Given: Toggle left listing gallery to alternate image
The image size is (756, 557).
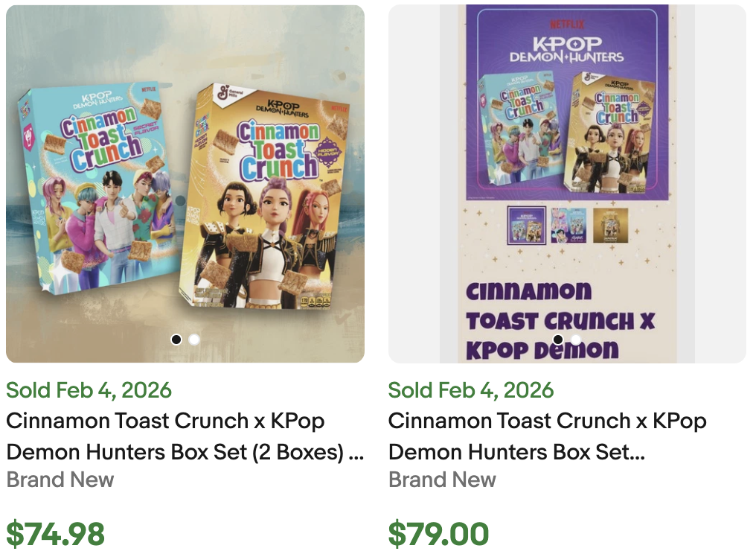Looking at the screenshot, I should tap(193, 339).
